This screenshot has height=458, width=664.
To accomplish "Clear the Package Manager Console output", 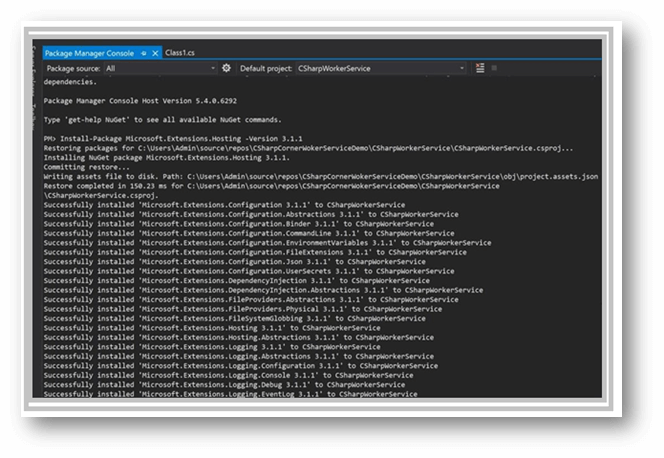I will pyautogui.click(x=480, y=68).
